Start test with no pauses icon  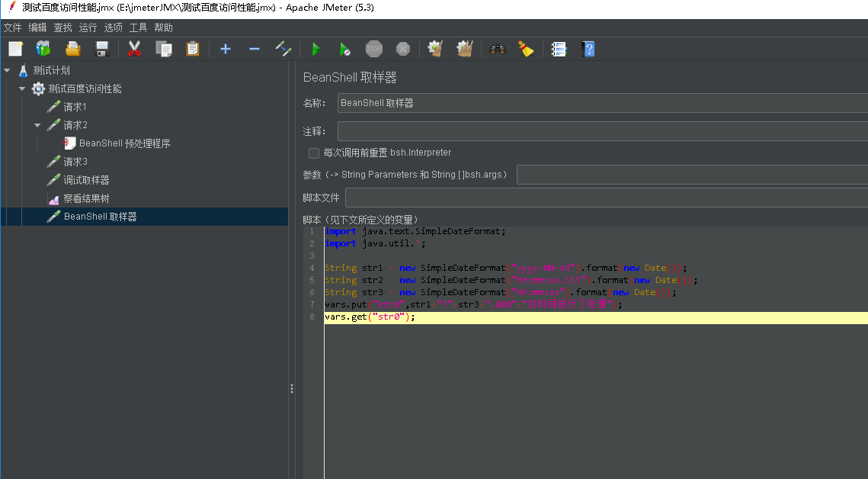tap(345, 50)
